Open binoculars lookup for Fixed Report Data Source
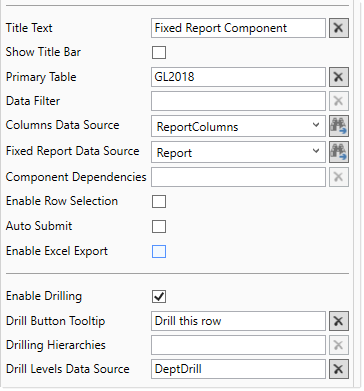The width and height of the screenshot is (364, 391). pos(339,152)
